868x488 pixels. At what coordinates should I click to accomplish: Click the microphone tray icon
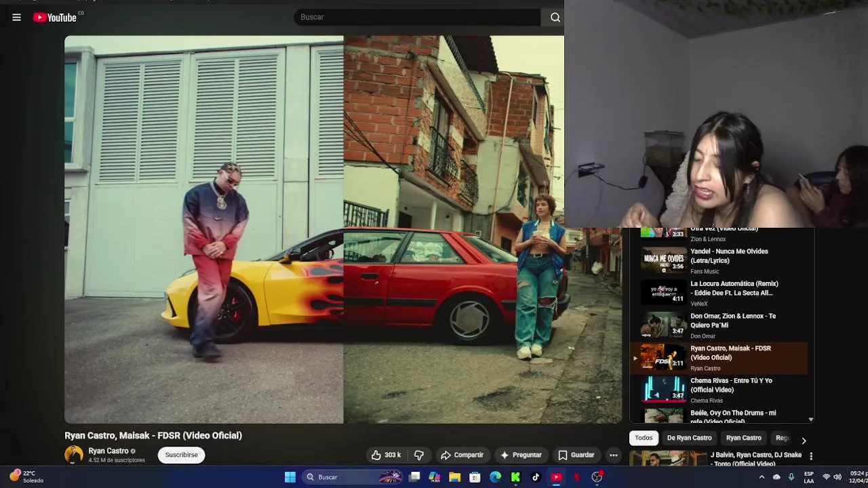tap(791, 477)
